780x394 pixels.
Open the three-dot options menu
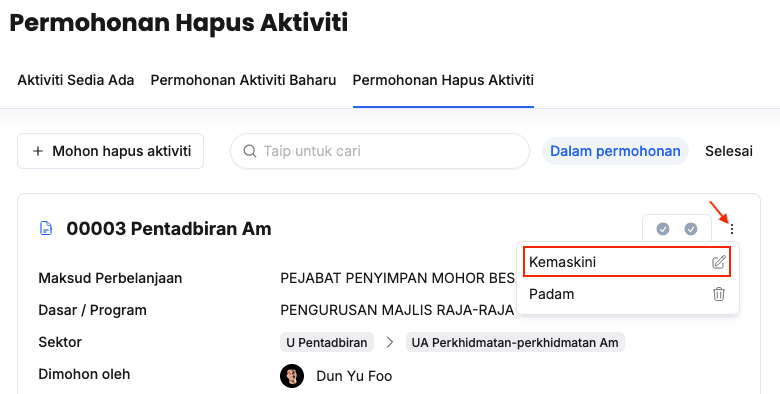(x=732, y=229)
